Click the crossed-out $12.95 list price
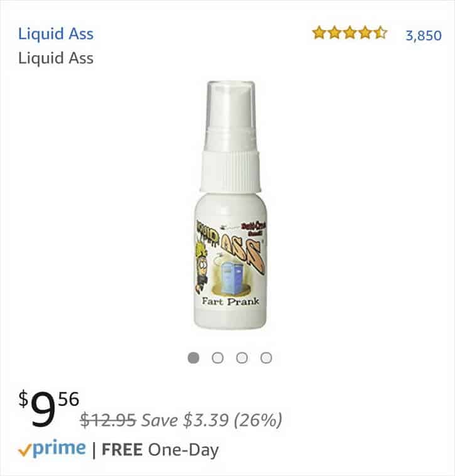Viewport: 455px width, 476px height. (x=108, y=420)
